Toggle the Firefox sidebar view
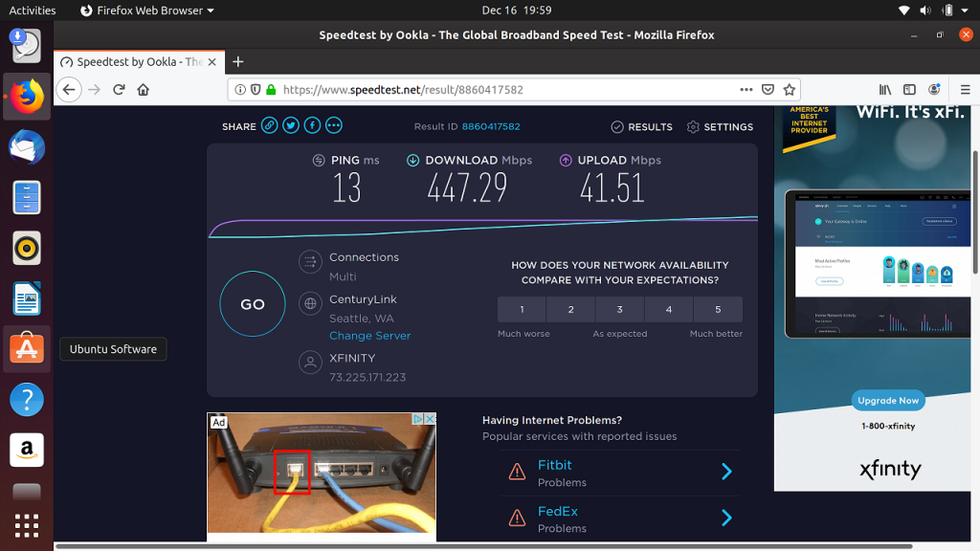This screenshot has height=551, width=980. tap(909, 90)
